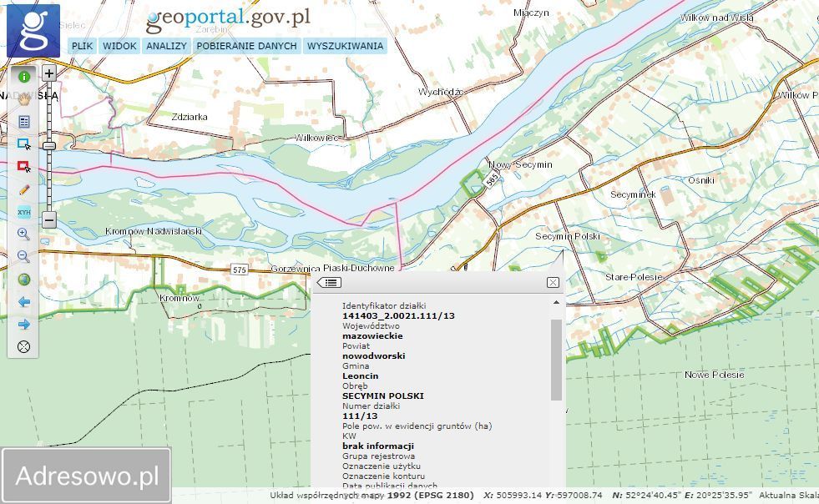
Task: Open the map layers list tool
Action: pos(23,122)
